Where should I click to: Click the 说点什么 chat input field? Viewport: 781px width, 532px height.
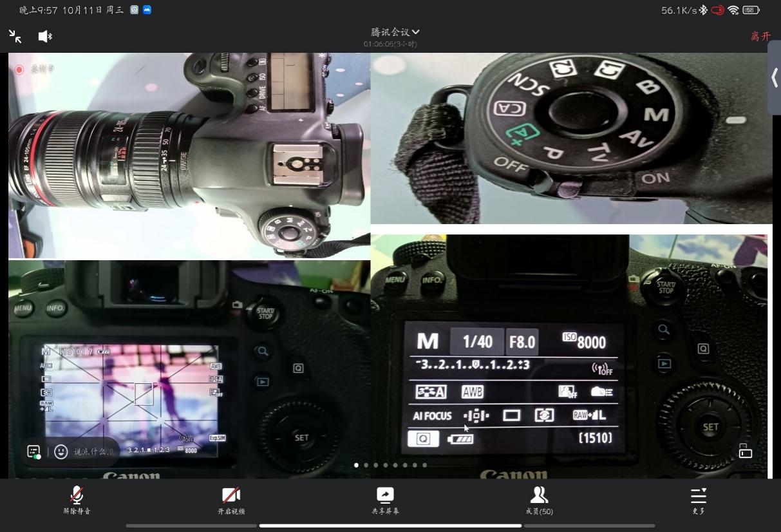(94, 452)
